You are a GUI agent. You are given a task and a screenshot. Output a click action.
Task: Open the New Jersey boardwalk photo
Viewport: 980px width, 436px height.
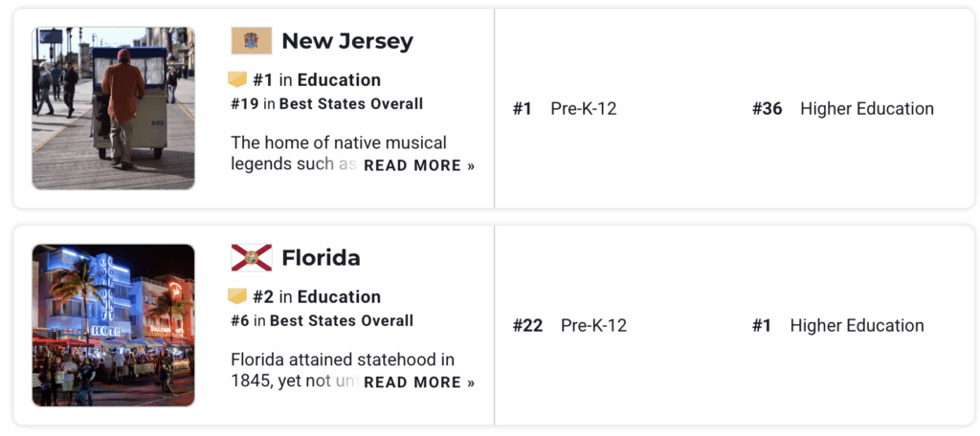pyautogui.click(x=113, y=108)
